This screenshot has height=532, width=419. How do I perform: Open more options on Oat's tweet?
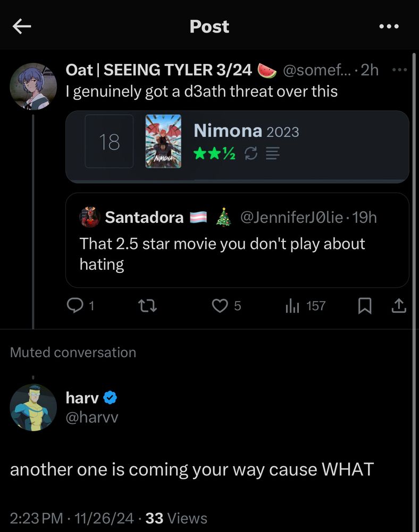coord(399,70)
